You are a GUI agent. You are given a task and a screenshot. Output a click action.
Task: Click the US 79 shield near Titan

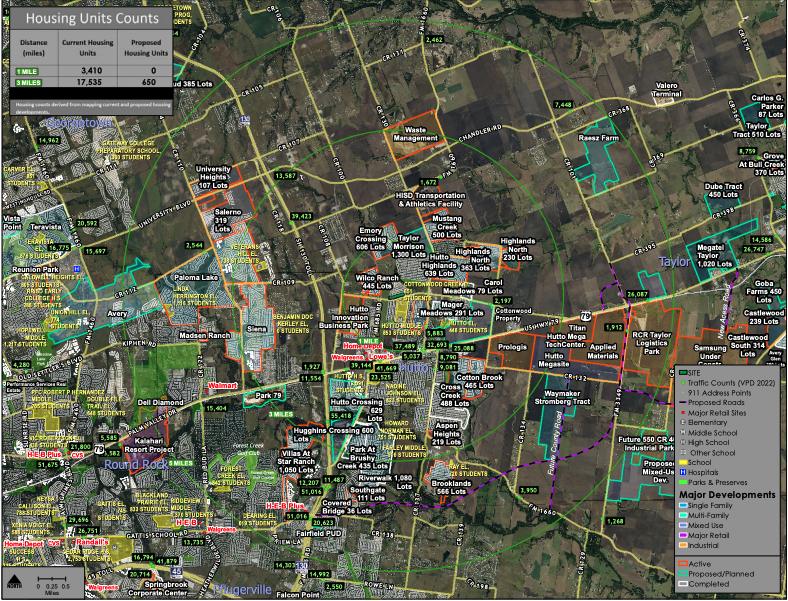585,316
